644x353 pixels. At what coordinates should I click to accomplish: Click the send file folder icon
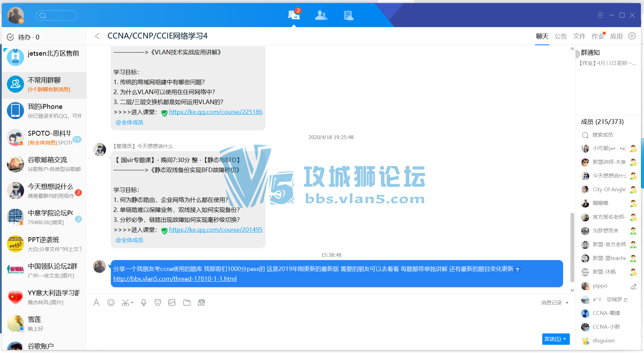coord(187,303)
